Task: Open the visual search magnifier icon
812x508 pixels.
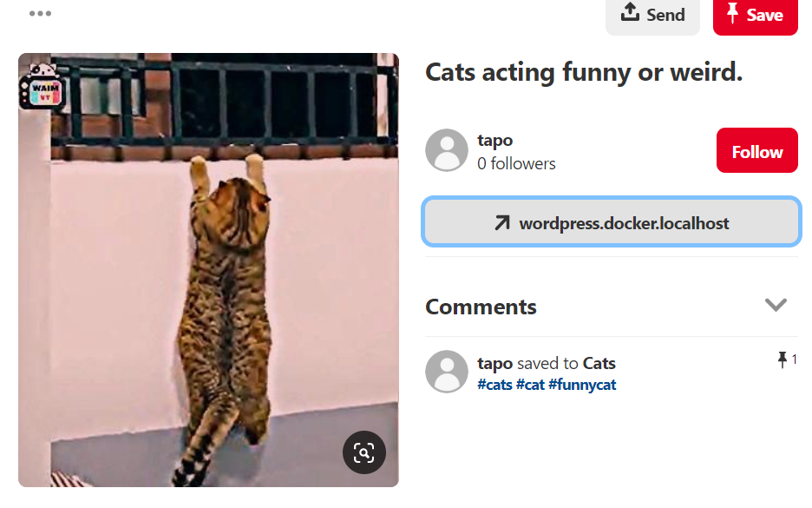Action: click(x=364, y=452)
